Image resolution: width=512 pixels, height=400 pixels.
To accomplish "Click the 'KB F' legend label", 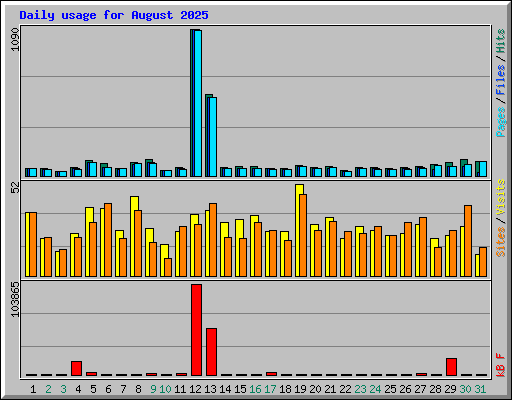I will tap(501, 365).
